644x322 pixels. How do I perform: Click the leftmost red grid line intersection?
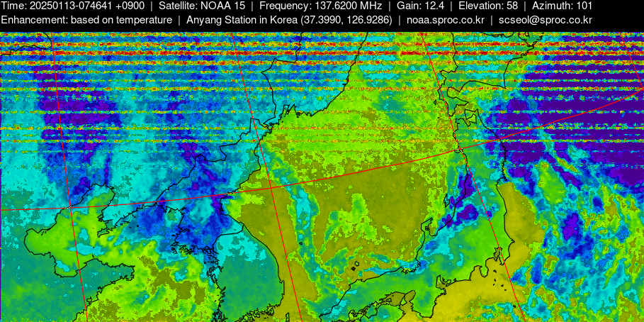[70, 206]
